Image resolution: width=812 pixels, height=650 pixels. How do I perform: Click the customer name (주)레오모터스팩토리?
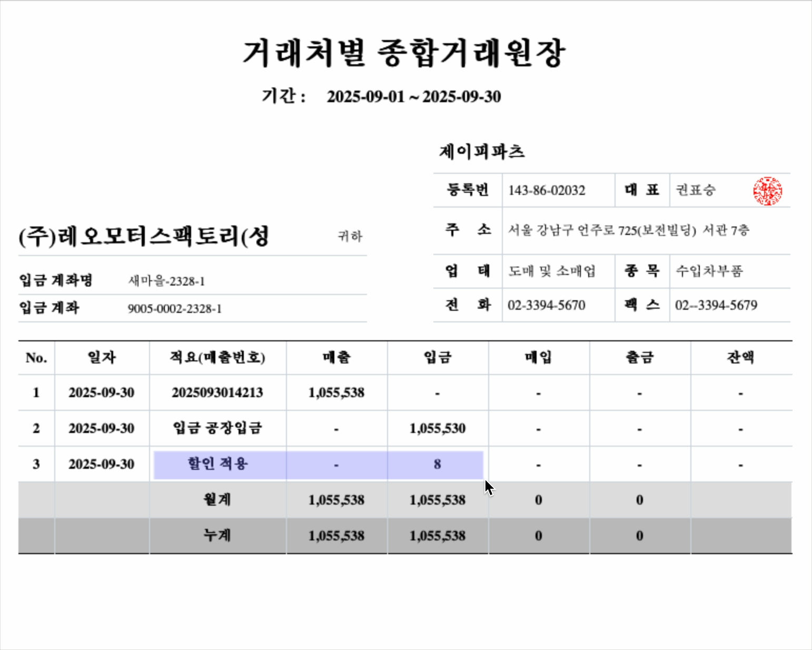144,236
